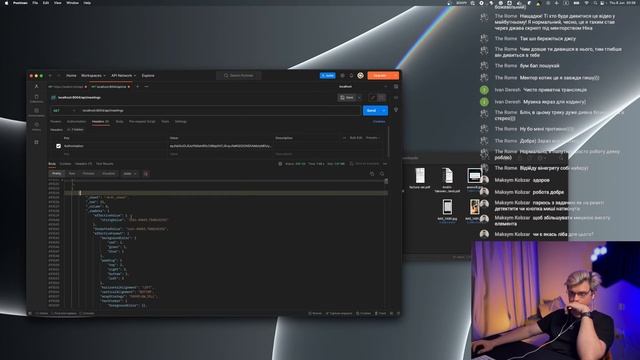The width and height of the screenshot is (640, 360).
Task: Go back with the Postman back arrow
Action: [x=50, y=76]
